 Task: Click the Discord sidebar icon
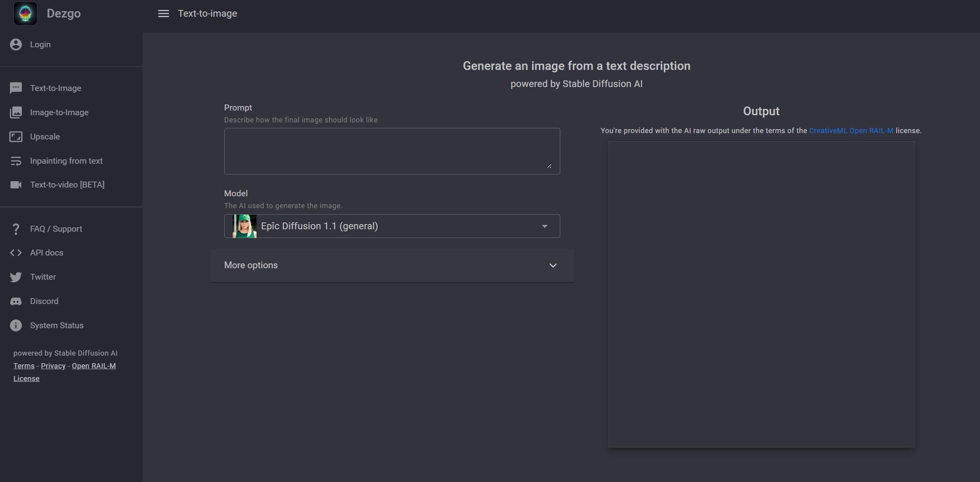click(x=15, y=301)
